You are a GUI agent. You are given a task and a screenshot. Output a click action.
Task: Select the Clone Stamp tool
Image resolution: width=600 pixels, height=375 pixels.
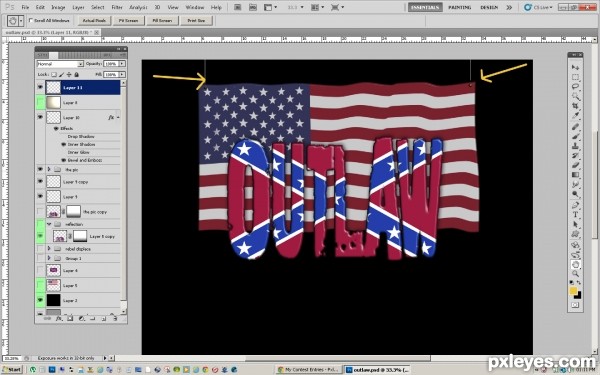tap(575, 146)
